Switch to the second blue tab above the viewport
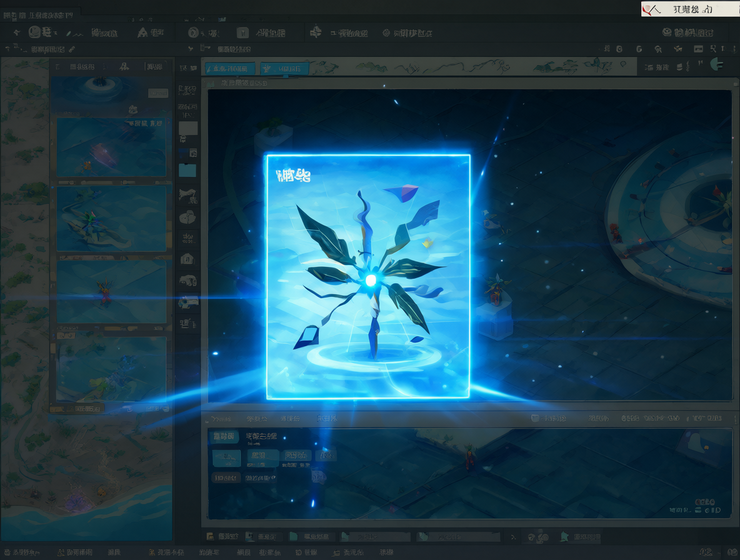 click(x=284, y=69)
